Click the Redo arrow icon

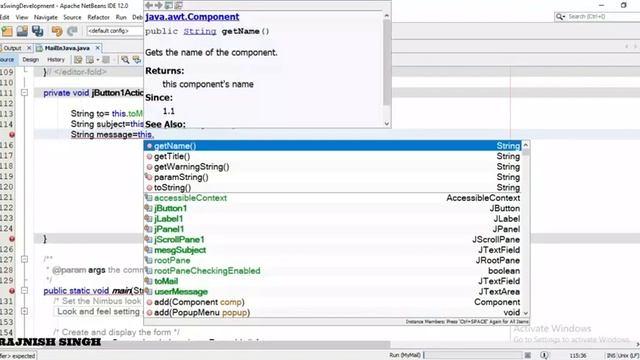click(x=72, y=31)
